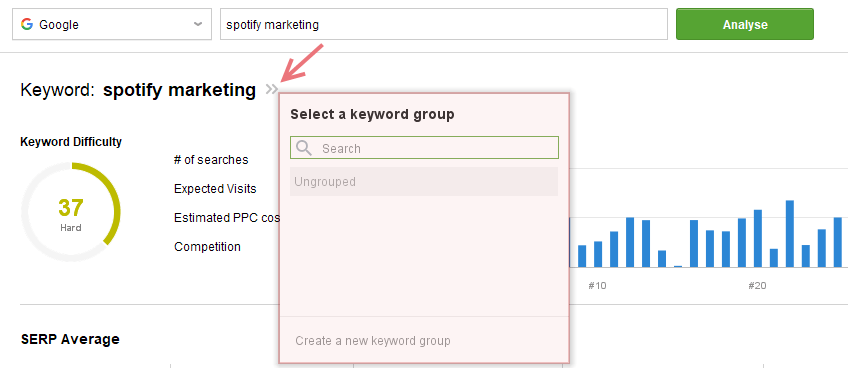Click the double-chevron icon beside the keyword
The width and height of the screenshot is (848, 368).
pyautogui.click(x=271, y=90)
